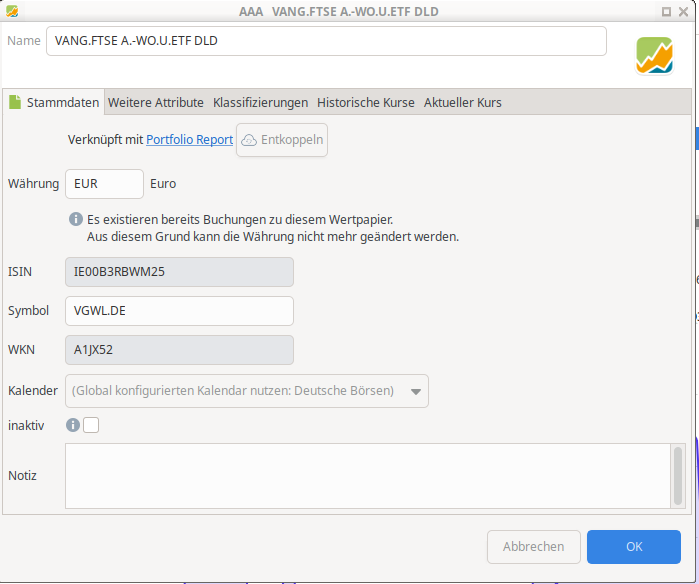Toggle the inaktiv checkbox
The width and height of the screenshot is (699, 584).
pos(91,425)
